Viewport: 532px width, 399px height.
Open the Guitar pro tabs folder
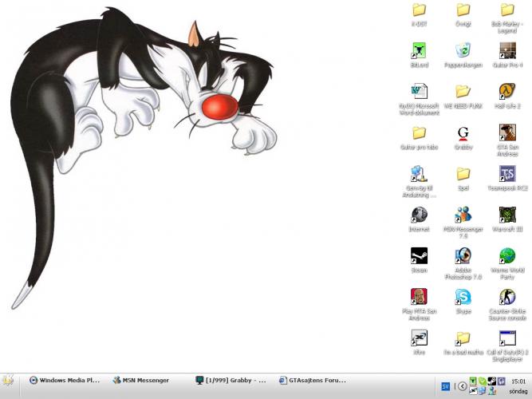419,132
